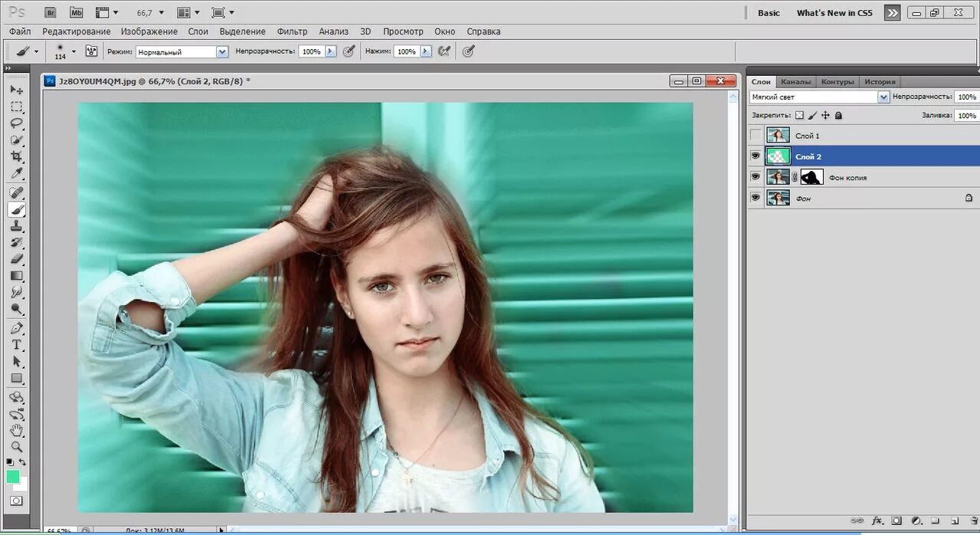Select the Basic workspace button
Screen dimensions: 980x535
769,13
